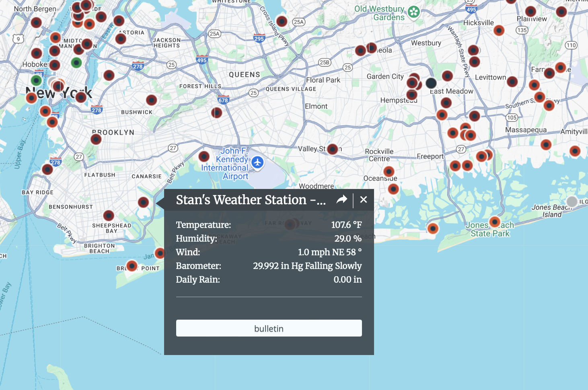
Task: Open the station marker left of JFK Airport
Action: (204, 156)
